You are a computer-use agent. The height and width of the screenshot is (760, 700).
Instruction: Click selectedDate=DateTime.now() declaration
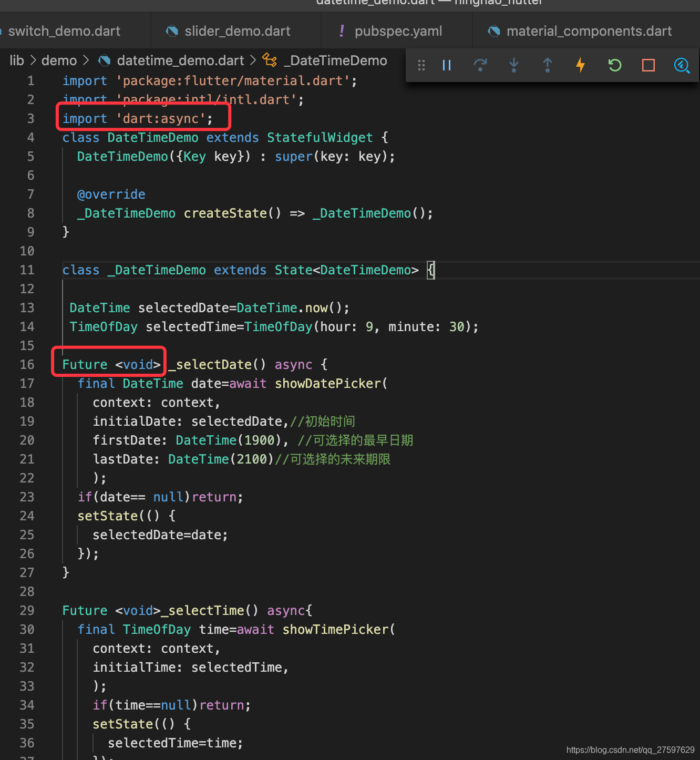tap(244, 308)
